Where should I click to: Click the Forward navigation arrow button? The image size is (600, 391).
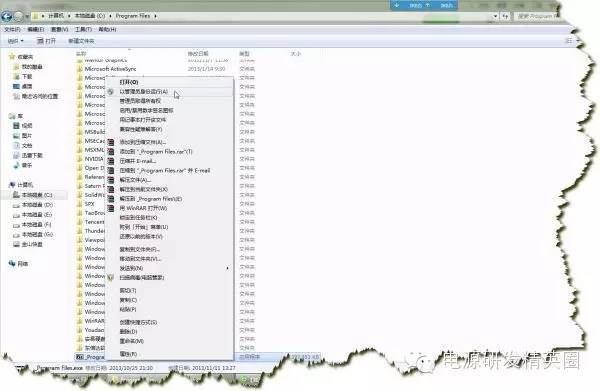pyautogui.click(x=18, y=16)
